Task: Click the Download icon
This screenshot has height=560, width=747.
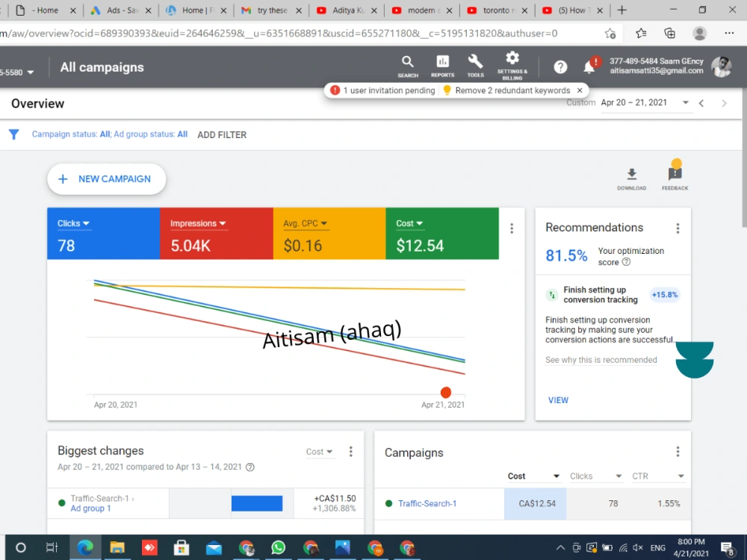Action: point(632,179)
